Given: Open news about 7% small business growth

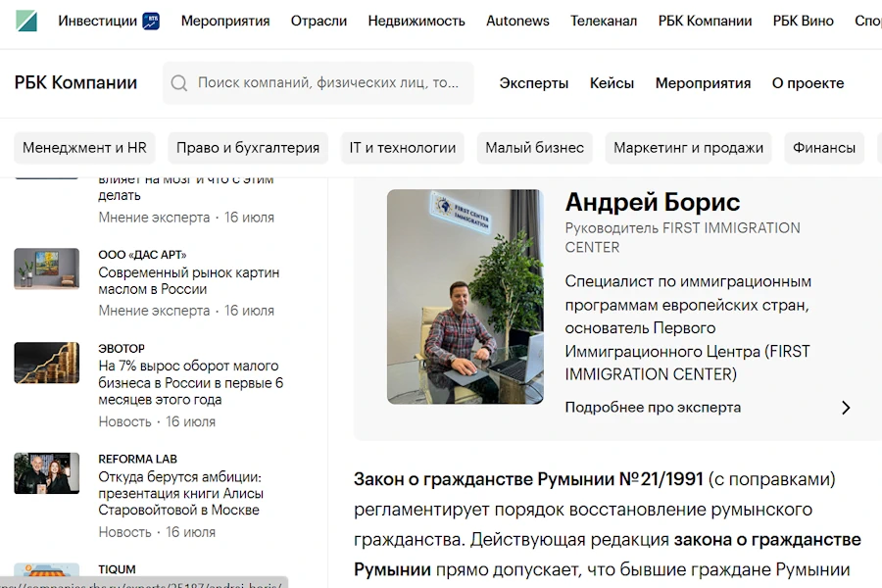Looking at the screenshot, I should (191, 382).
